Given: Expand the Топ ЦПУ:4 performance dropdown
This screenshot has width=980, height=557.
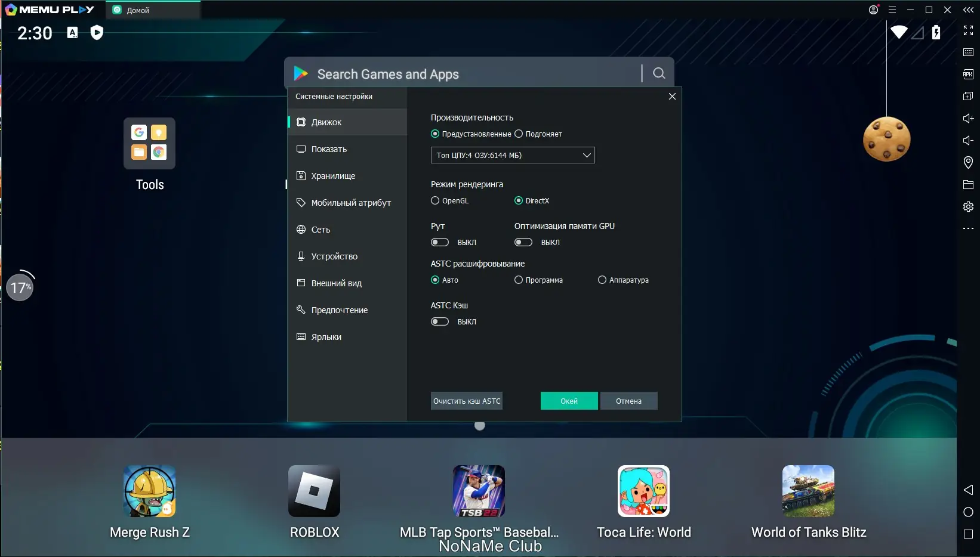Looking at the screenshot, I should point(513,155).
